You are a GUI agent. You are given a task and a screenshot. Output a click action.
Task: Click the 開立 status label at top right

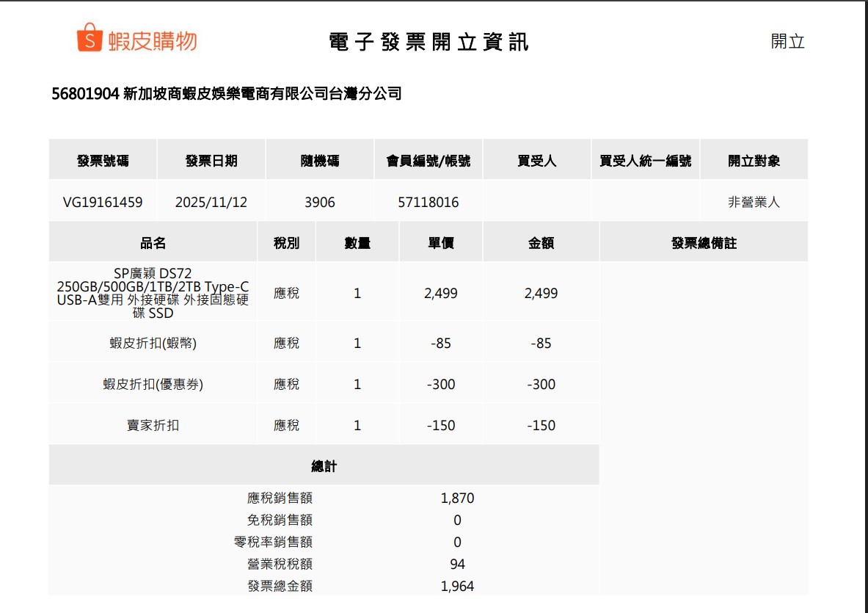point(787,41)
